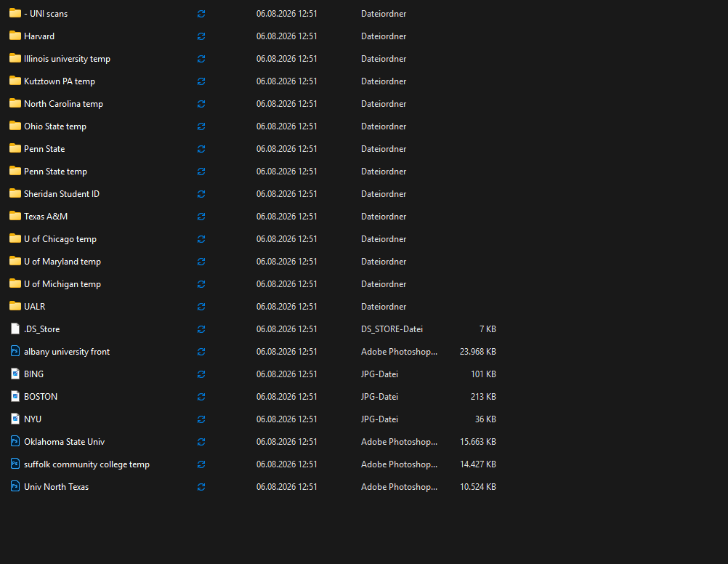The width and height of the screenshot is (728, 564).
Task: Click sync icon in the '- UNI scans' row
Action: [x=201, y=14]
